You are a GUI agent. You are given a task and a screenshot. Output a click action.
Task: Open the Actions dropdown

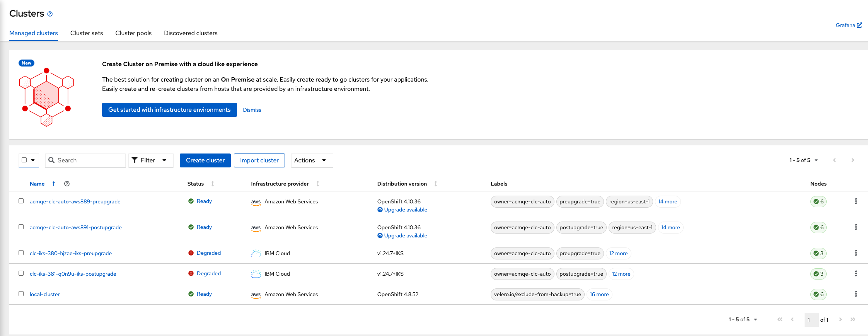[311, 160]
